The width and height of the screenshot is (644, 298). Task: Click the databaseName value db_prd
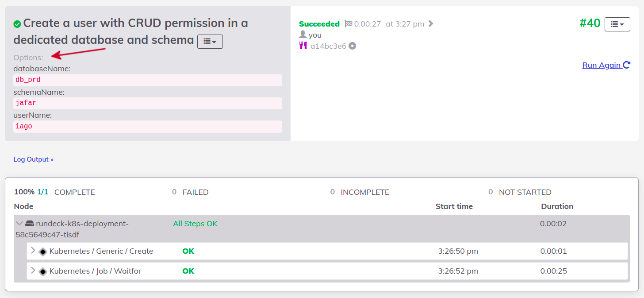pos(28,80)
